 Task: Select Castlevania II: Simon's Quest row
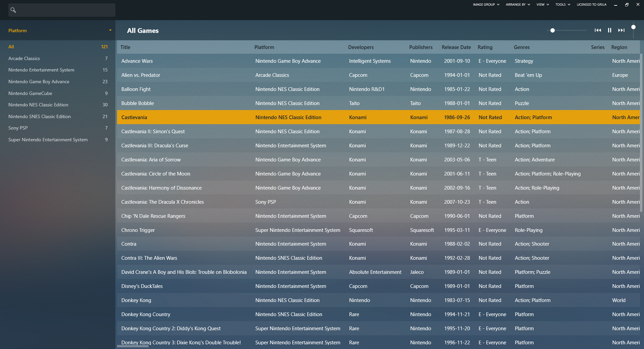point(378,132)
